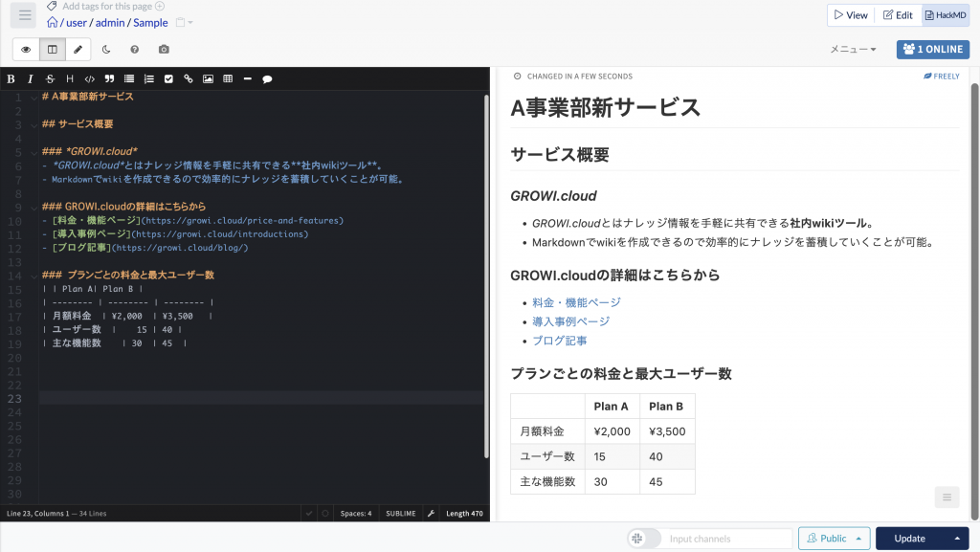Copy page path with the clipboard icon
Screen dimensions: 980x552
pos(181,22)
